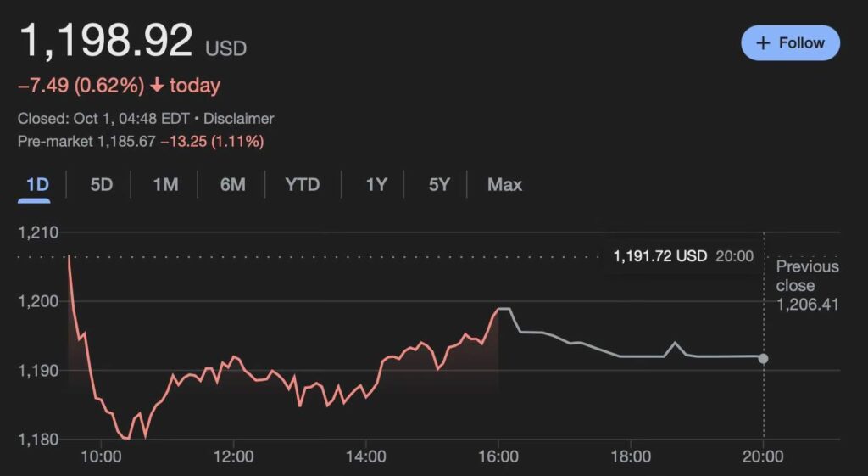Screen dimensions: 868x476
Task: Select the 1D time range tab
Action: [37, 184]
